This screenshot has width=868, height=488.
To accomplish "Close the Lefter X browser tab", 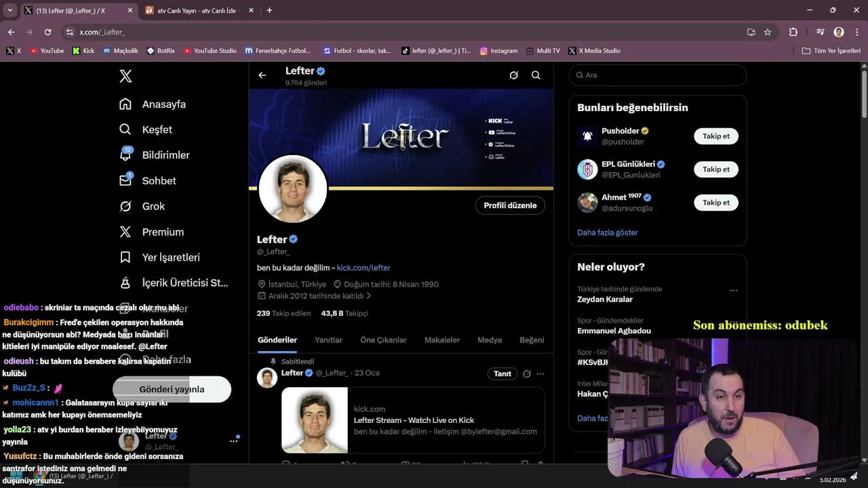I will tap(130, 10).
